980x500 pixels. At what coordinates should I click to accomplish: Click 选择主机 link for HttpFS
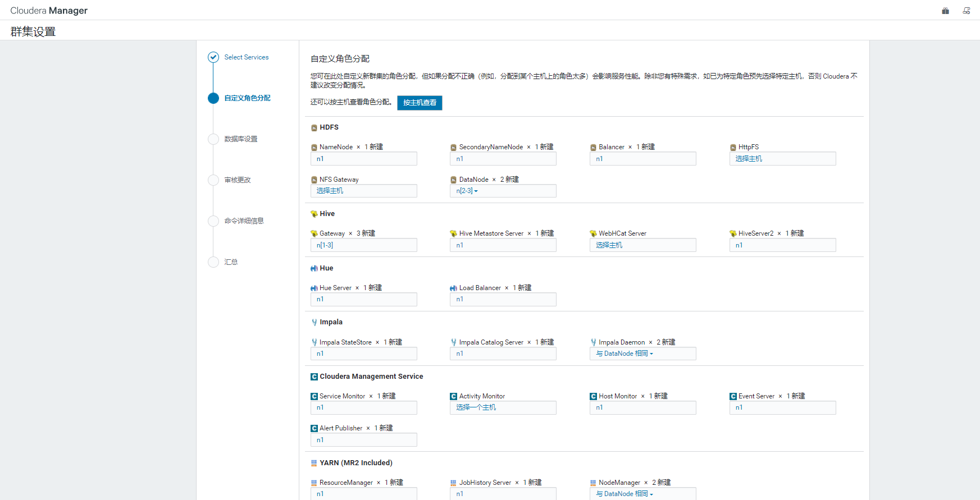(x=749, y=159)
